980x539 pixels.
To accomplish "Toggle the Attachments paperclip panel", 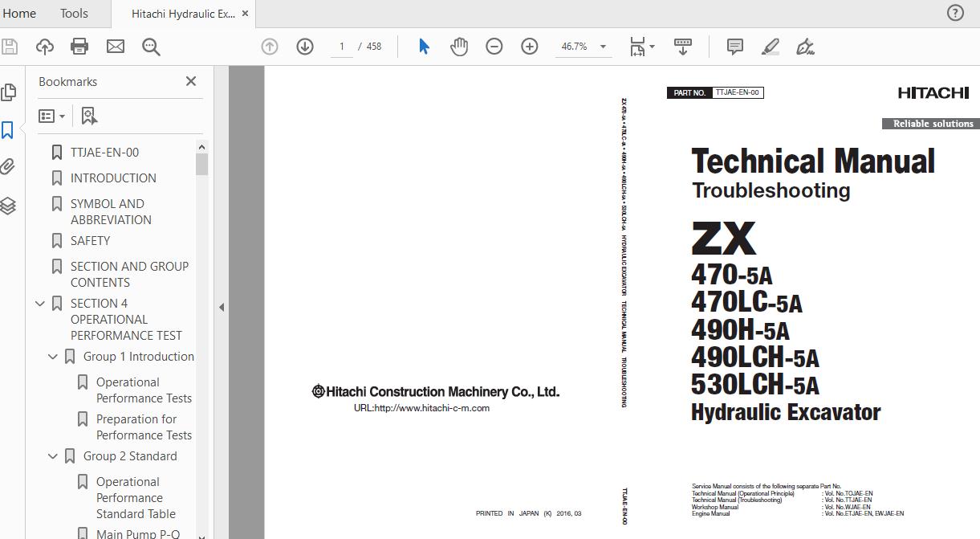I will 8,167.
